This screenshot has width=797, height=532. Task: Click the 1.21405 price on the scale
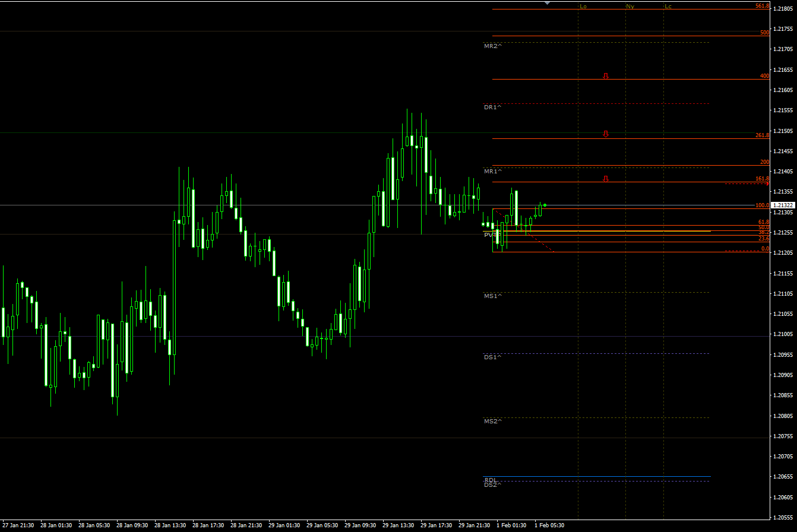(x=783, y=172)
